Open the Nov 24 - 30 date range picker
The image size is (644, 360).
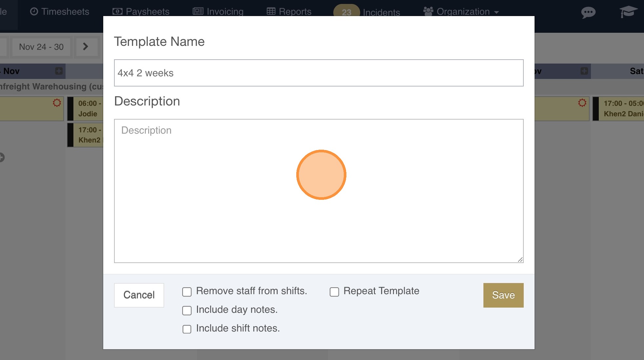(x=41, y=47)
